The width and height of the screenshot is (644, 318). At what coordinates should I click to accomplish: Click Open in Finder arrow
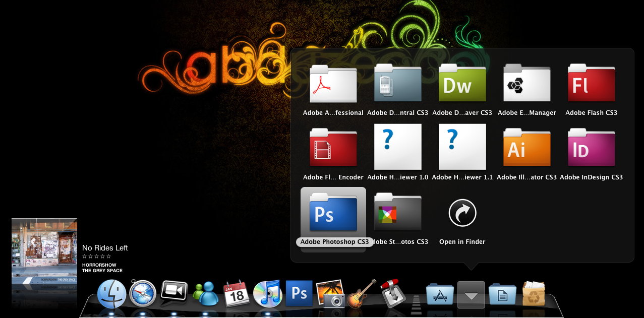point(462,213)
